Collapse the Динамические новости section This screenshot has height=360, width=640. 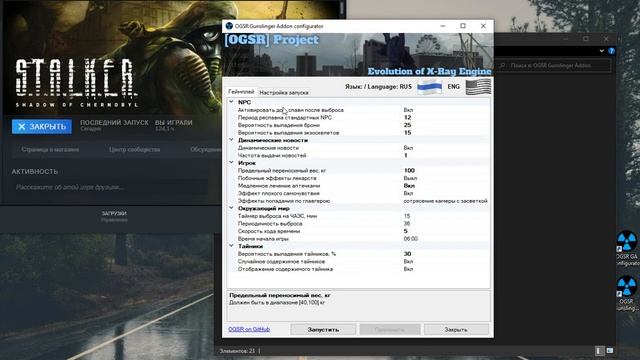pyautogui.click(x=231, y=140)
